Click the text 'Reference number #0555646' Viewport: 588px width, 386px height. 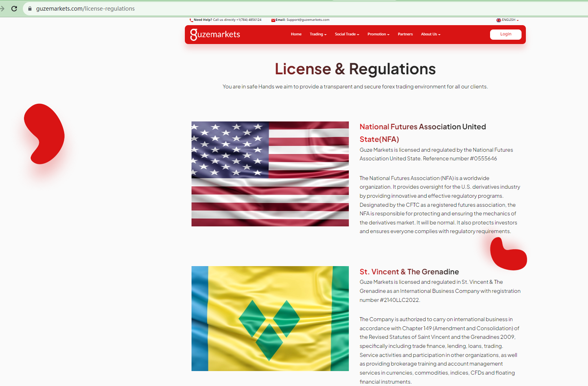coord(460,159)
